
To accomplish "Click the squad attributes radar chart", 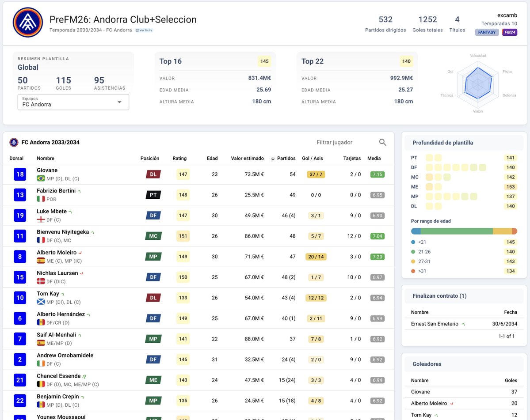I will click(x=478, y=83).
